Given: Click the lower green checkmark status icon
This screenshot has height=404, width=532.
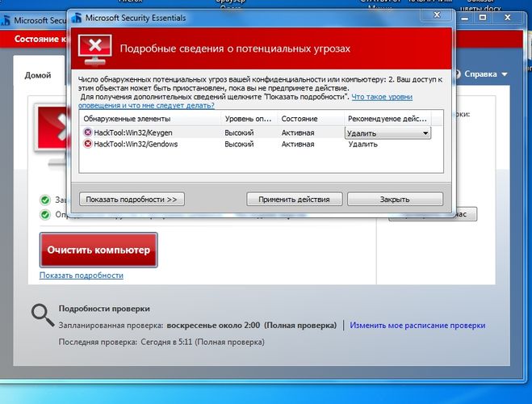Looking at the screenshot, I should point(44,215).
